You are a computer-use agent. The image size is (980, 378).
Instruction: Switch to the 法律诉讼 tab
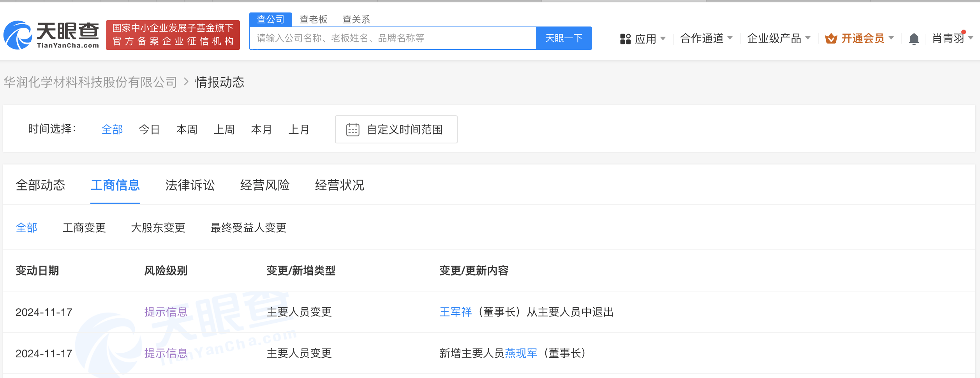click(190, 185)
